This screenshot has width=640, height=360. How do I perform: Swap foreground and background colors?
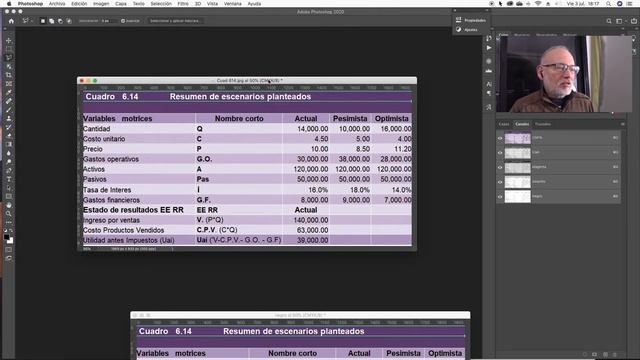(x=11, y=231)
